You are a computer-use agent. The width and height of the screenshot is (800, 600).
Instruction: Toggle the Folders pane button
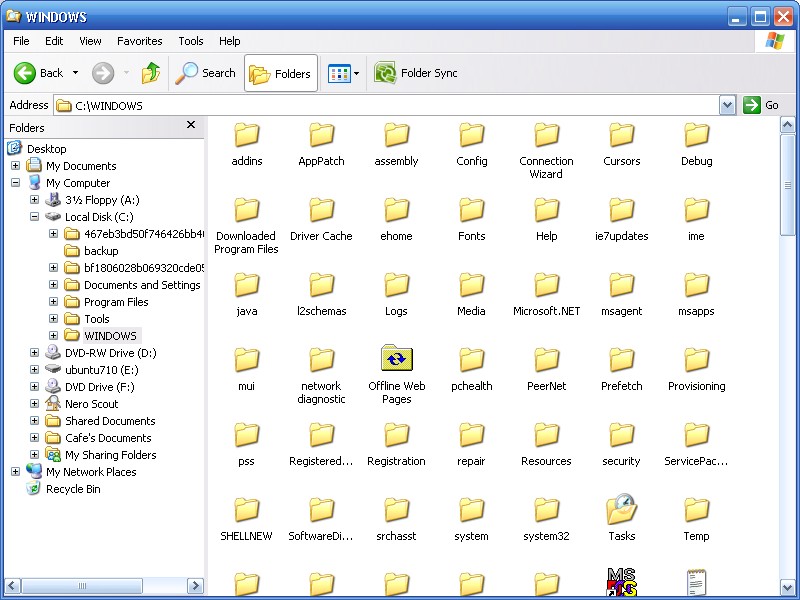281,73
